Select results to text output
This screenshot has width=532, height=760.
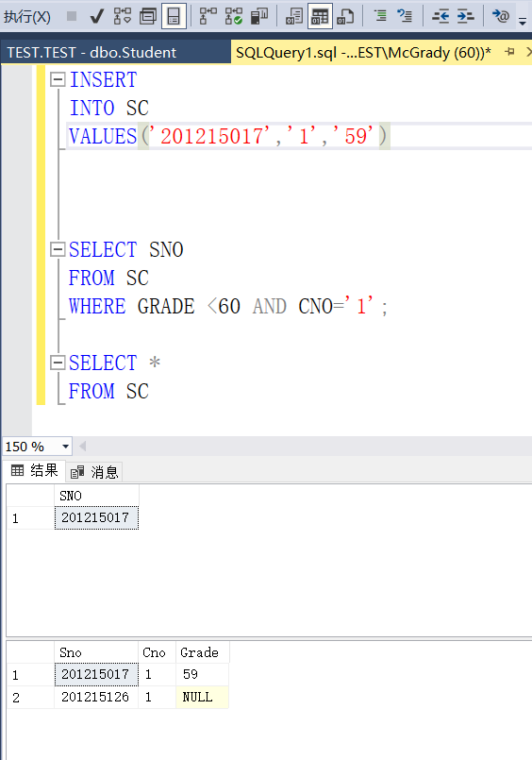[294, 16]
